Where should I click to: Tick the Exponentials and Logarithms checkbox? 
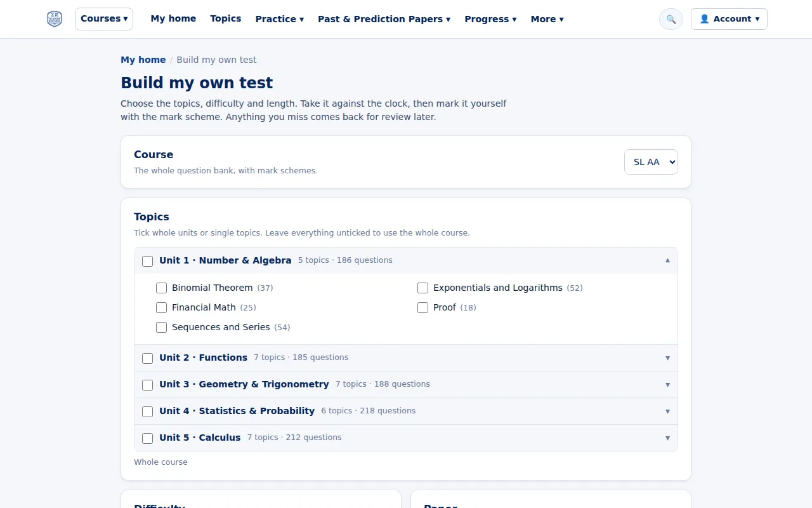point(422,288)
